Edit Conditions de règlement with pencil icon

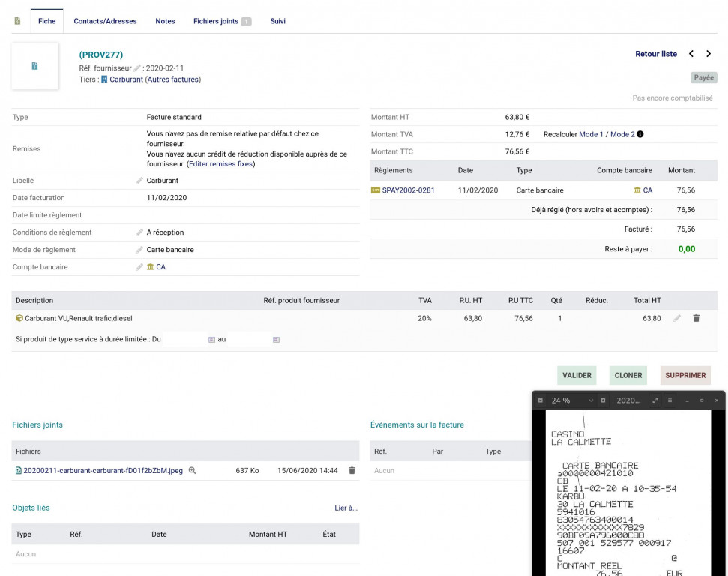tap(139, 232)
